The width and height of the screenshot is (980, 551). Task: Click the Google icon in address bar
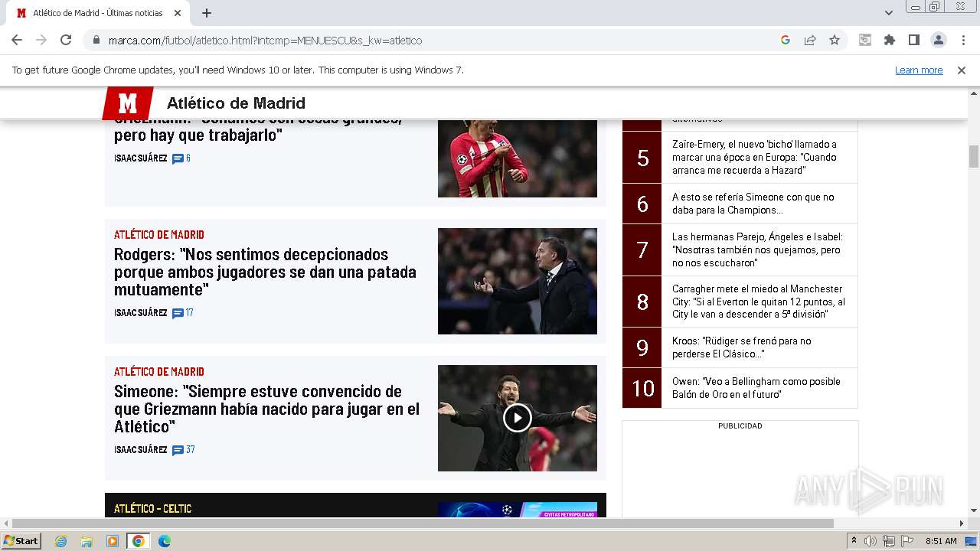[x=786, y=40]
